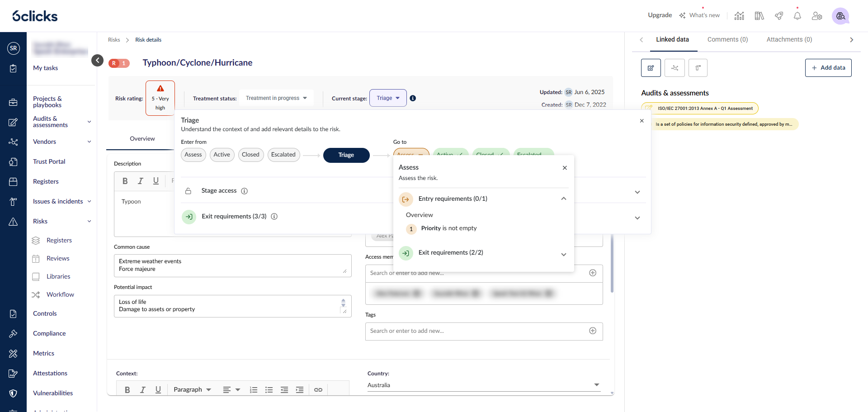The height and width of the screenshot is (412, 868).
Task: Switch to the Comments (0) tab
Action: (727, 40)
